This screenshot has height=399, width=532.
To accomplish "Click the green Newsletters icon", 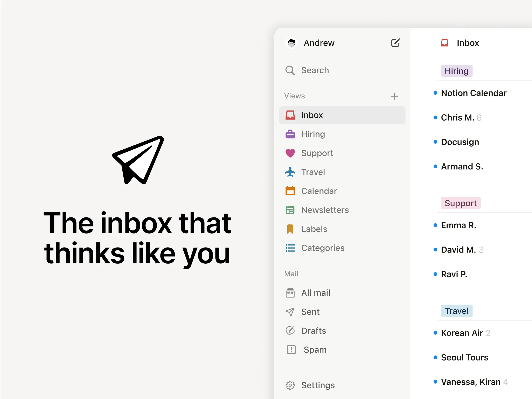I will 290,210.
